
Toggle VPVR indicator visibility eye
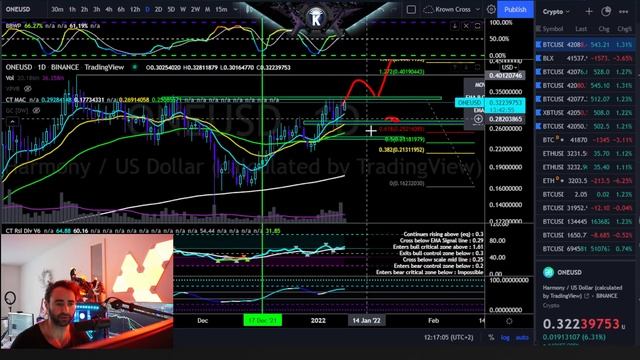tap(28, 88)
